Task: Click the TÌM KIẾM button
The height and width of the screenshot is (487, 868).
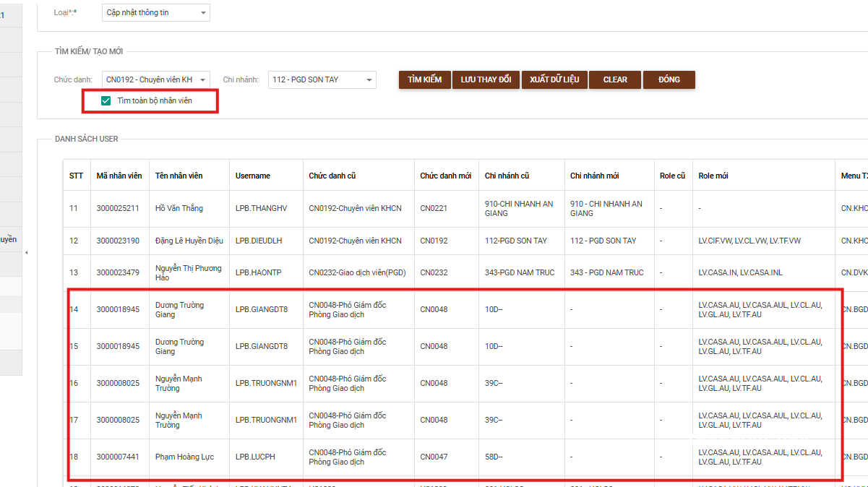Action: pos(424,79)
